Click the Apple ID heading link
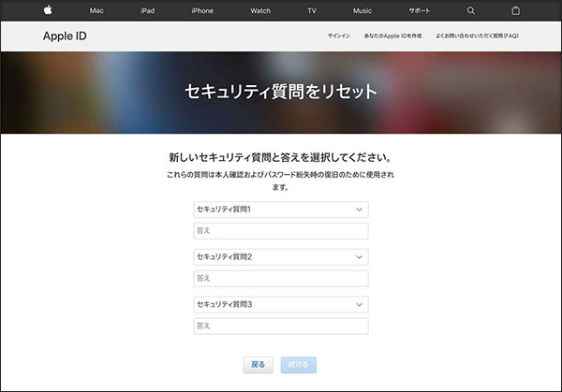Image resolution: width=562 pixels, height=392 pixels. 65,36
